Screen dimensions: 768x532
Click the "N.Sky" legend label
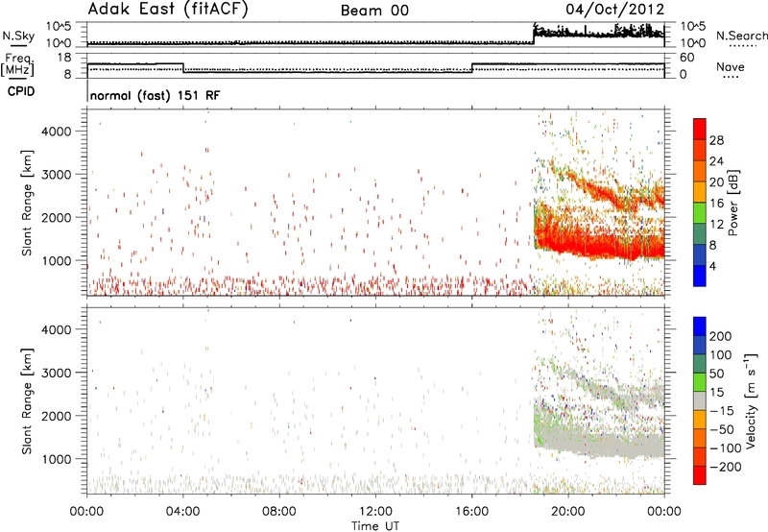pos(18,36)
